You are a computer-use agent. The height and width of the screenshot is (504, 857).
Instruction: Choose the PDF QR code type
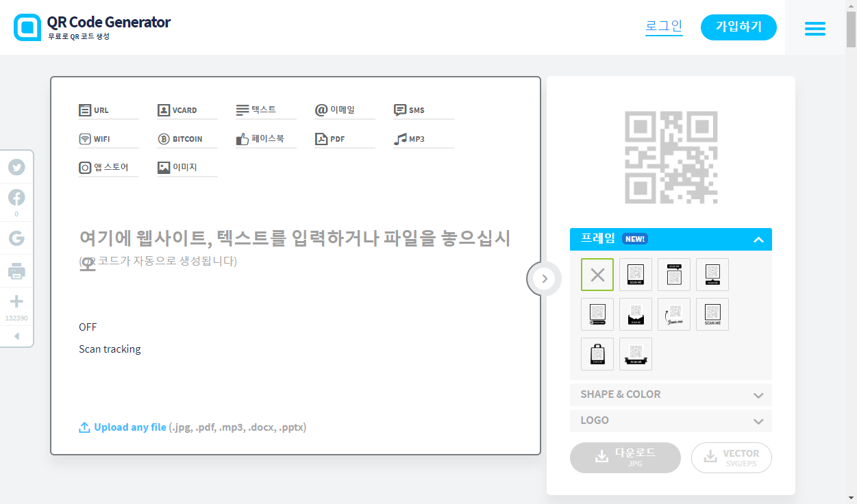coord(345,139)
